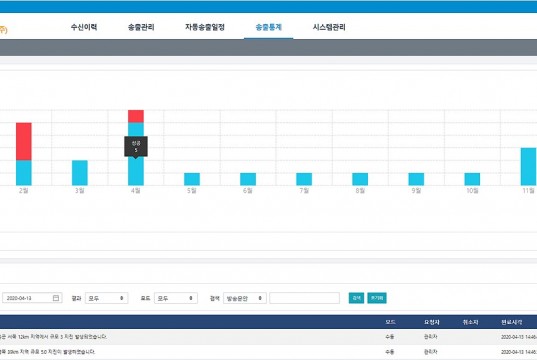This screenshot has width=537, height=360.
Task: Click red segment of 4월 bar
Action: click(x=136, y=116)
